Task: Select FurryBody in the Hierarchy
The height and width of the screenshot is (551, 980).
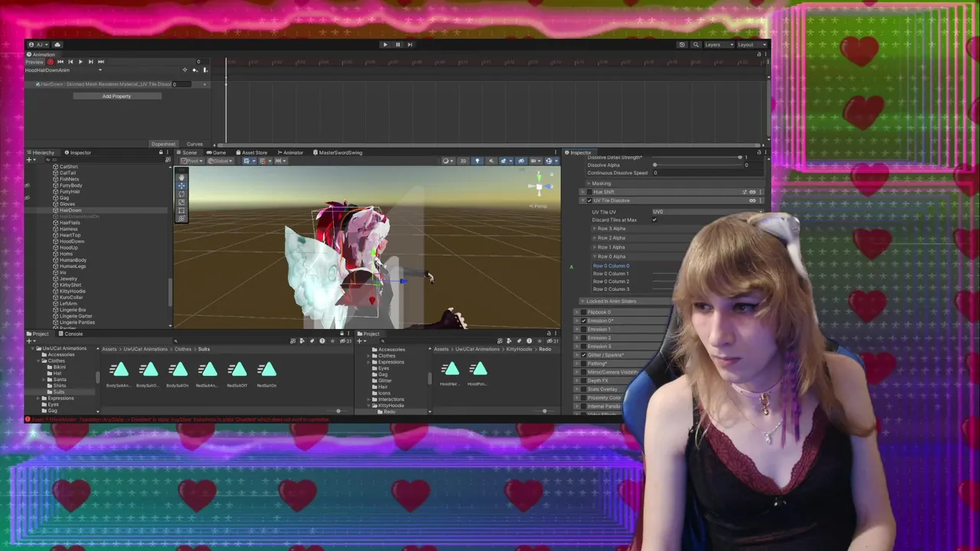Action: (70, 185)
